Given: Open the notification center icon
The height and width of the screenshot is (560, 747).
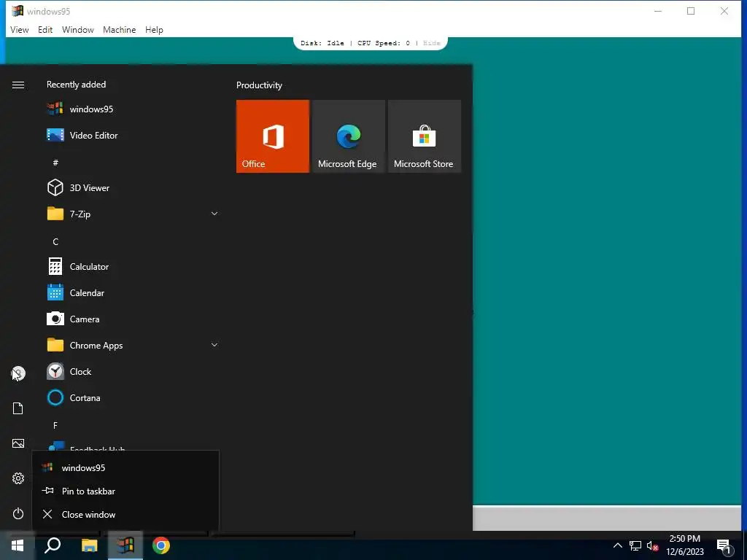Looking at the screenshot, I should (x=724, y=547).
